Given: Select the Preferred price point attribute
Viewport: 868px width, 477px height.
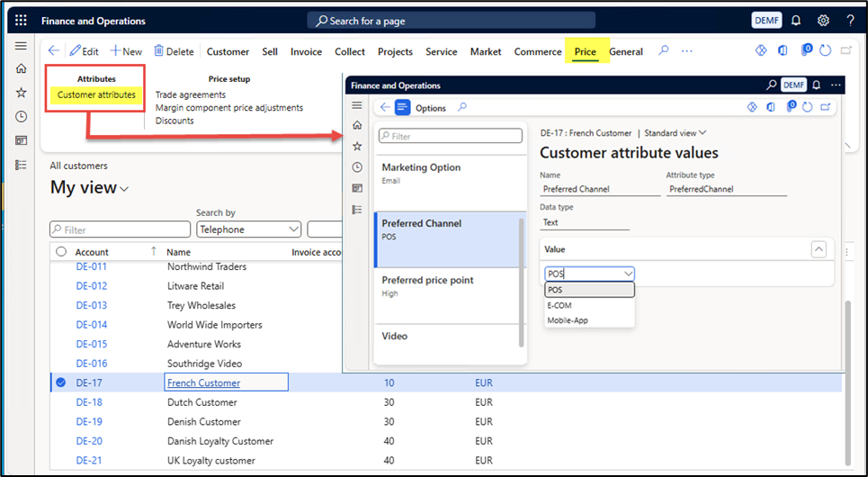Looking at the screenshot, I should click(450, 296).
